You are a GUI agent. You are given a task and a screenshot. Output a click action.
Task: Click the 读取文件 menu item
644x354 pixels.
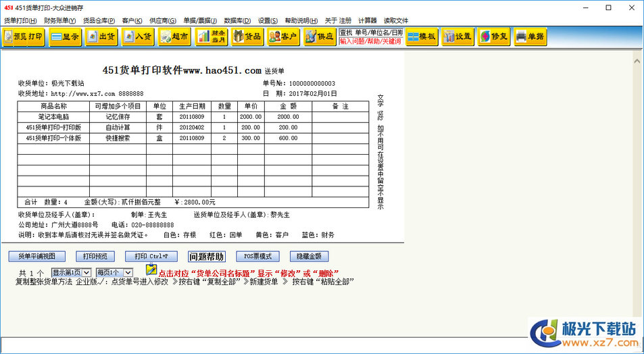396,20
